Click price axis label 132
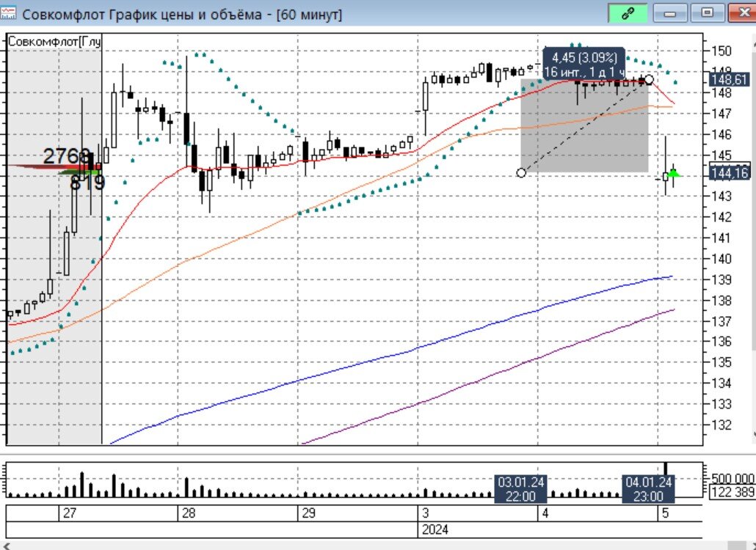 coord(722,425)
